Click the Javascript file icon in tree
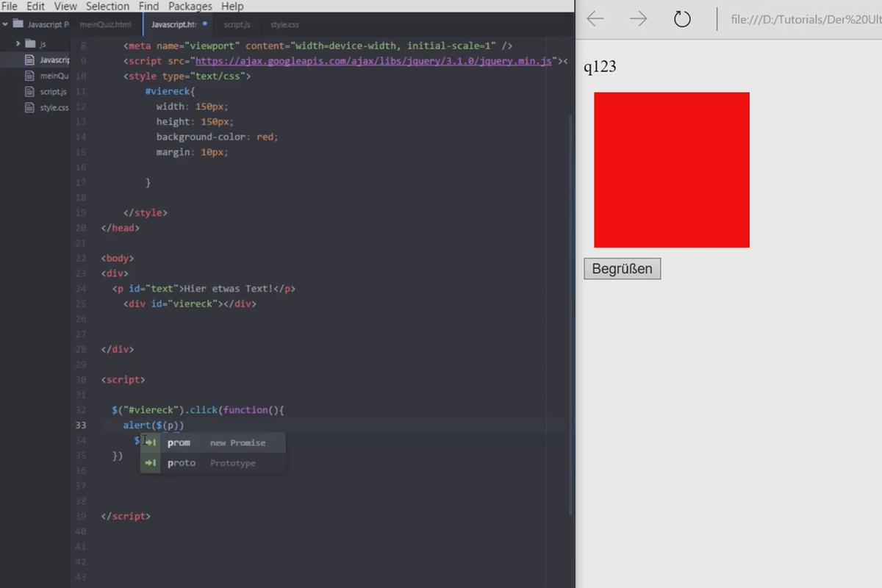 click(x=29, y=60)
